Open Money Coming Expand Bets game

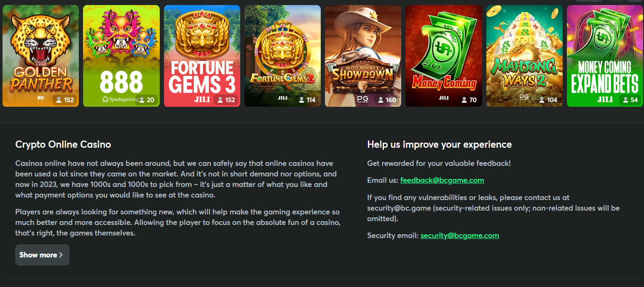[605, 55]
